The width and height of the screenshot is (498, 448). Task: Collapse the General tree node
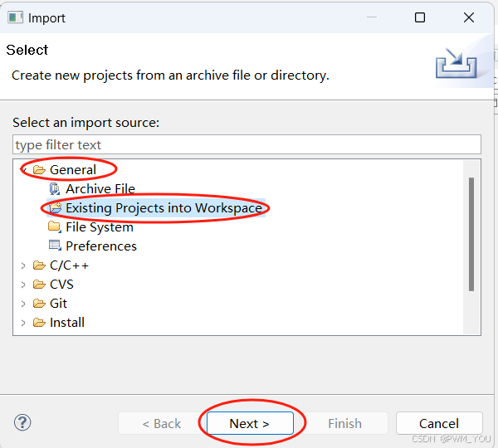[23, 170]
